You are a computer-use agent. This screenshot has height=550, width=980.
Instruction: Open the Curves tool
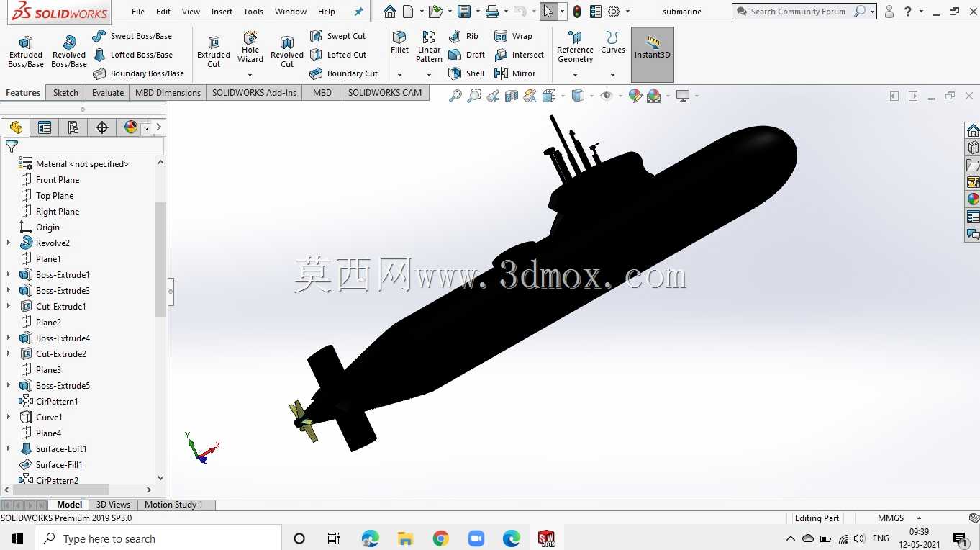613,42
